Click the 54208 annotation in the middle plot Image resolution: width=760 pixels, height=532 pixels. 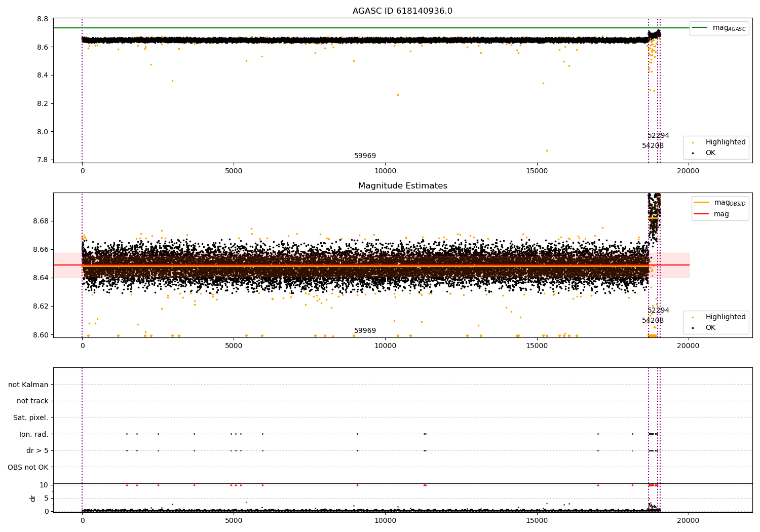click(x=653, y=321)
